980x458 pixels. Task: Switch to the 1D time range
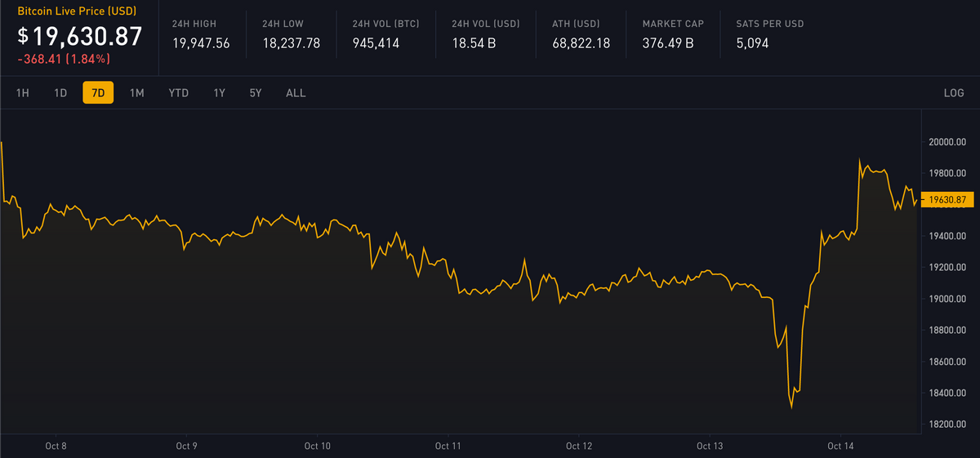[60, 93]
